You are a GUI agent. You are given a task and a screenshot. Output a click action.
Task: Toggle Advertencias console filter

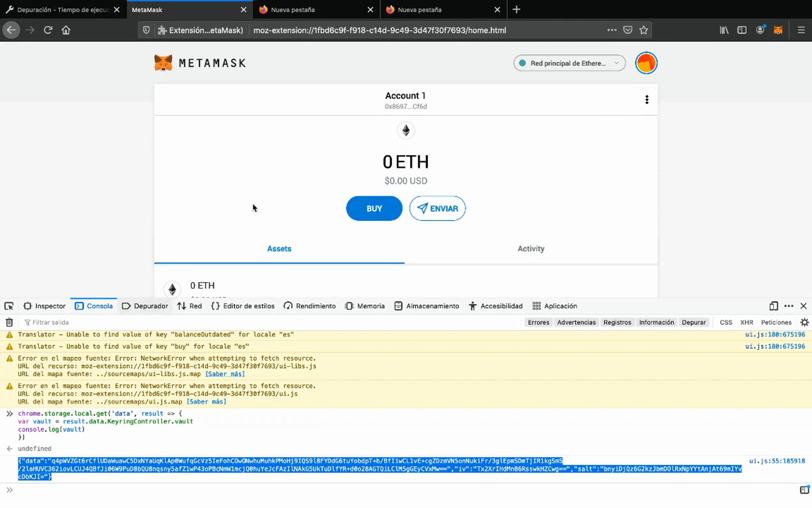(x=576, y=322)
